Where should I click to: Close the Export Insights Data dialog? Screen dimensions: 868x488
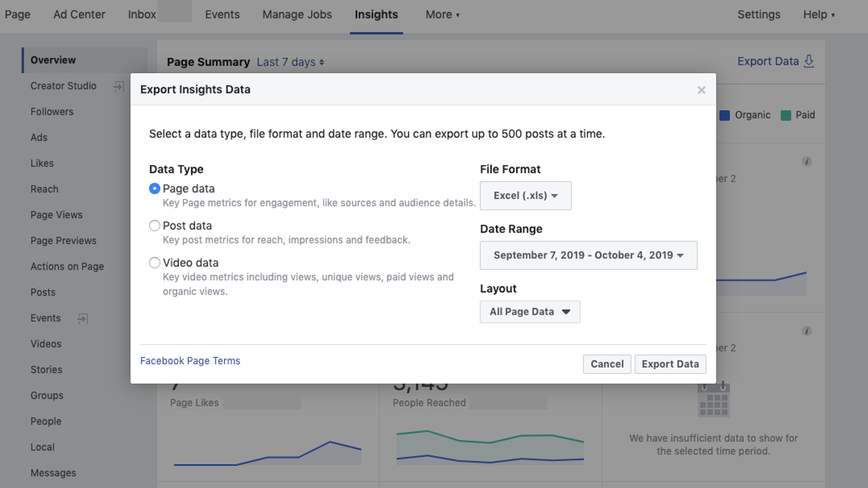(701, 90)
